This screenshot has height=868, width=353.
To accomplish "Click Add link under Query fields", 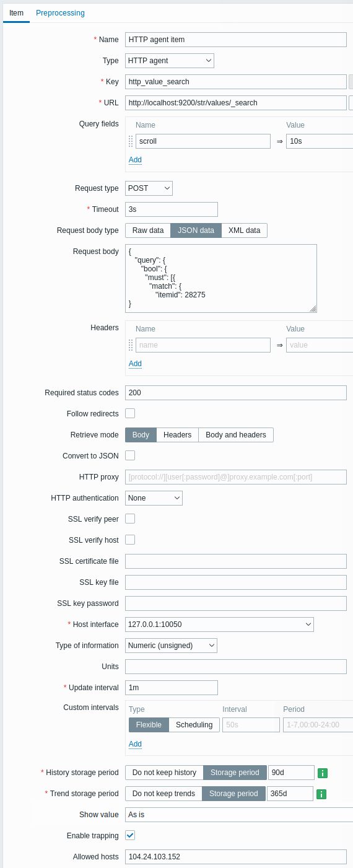I will pyautogui.click(x=135, y=160).
